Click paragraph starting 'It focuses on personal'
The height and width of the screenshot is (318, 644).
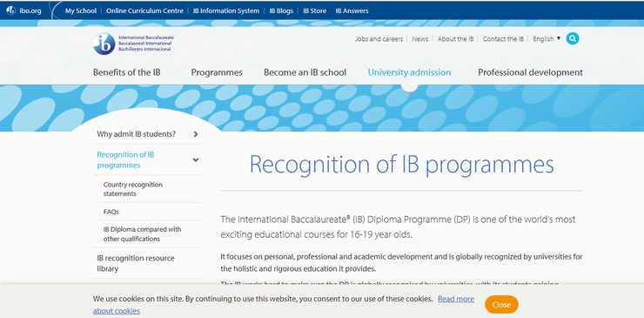pyautogui.click(x=402, y=263)
